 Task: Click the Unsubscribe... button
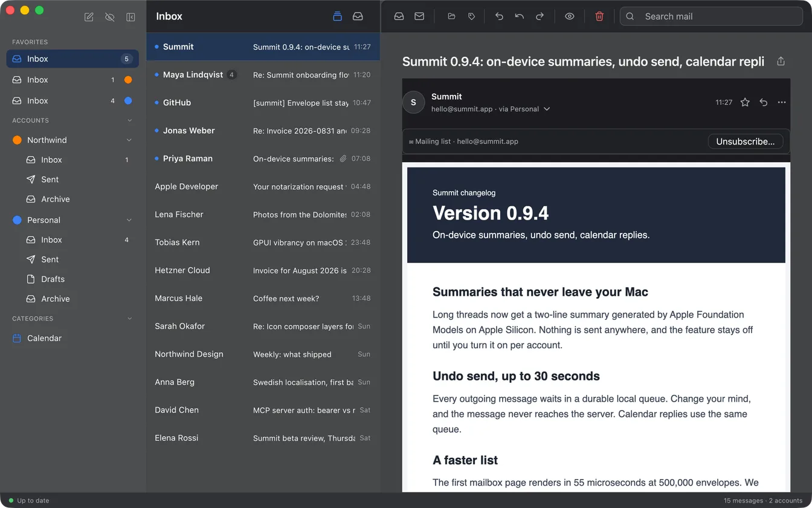click(x=745, y=142)
